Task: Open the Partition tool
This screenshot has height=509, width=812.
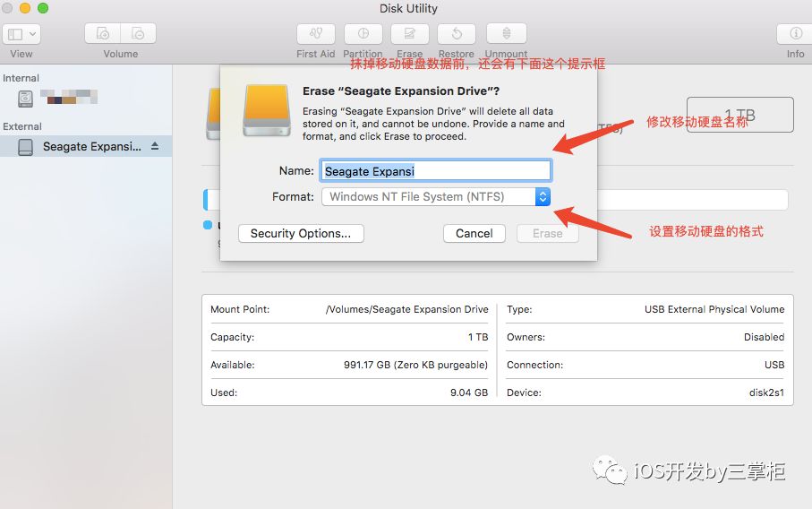Action: click(363, 34)
